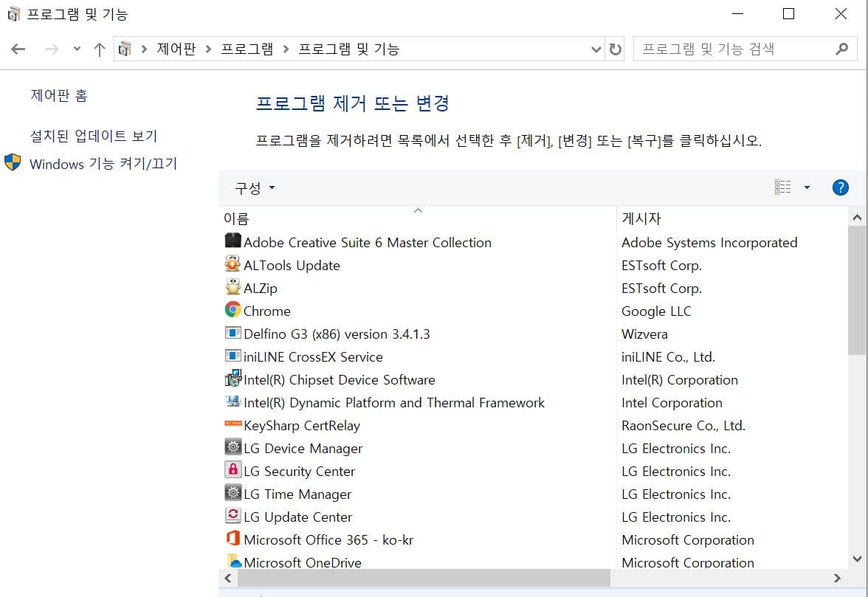Click the Microsoft OneDrive cloud icon
Viewport: 868px width, 597px height.
pyautogui.click(x=234, y=561)
